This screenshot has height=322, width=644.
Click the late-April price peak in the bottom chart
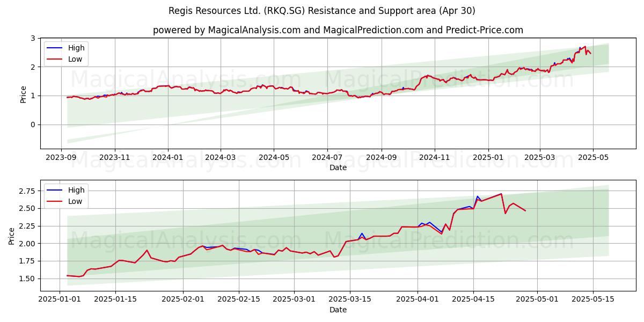tap(501, 194)
